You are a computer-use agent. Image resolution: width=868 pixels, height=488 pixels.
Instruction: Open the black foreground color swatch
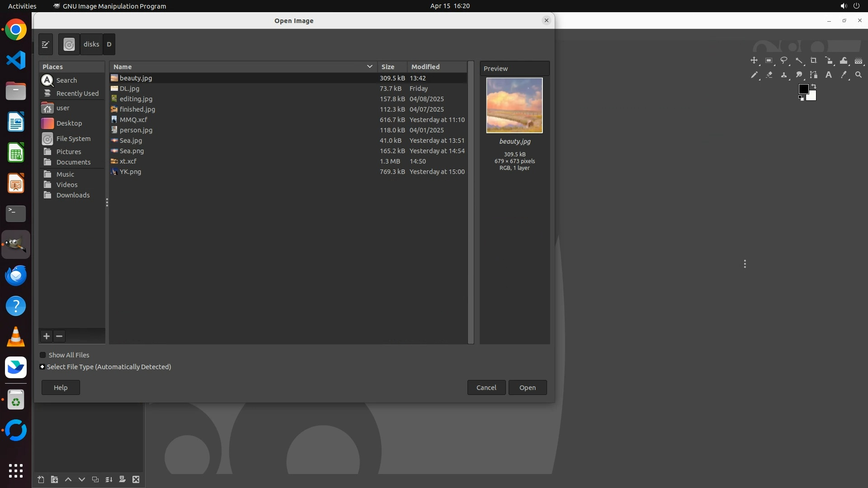803,89
